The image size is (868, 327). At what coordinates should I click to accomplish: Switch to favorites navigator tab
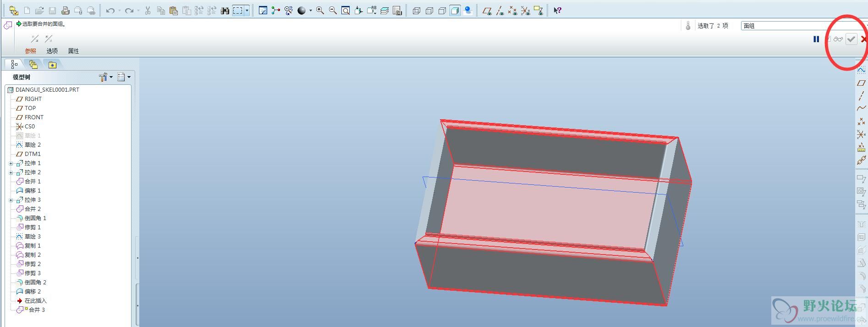click(52, 65)
